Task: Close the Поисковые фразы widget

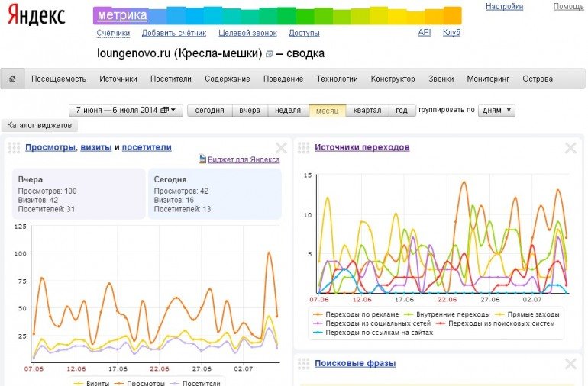Action: [570, 364]
